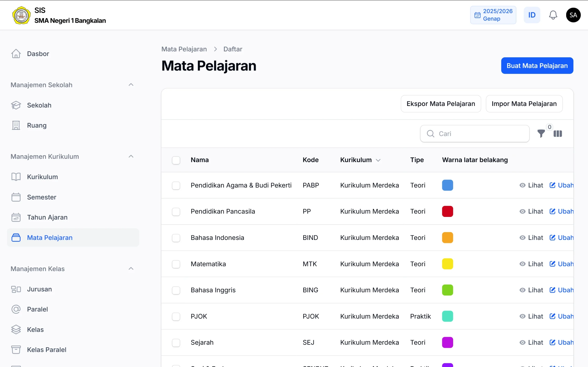Check the Bahasa Indonesia row checkbox
Image resolution: width=588 pixels, height=367 pixels.
[x=176, y=238]
